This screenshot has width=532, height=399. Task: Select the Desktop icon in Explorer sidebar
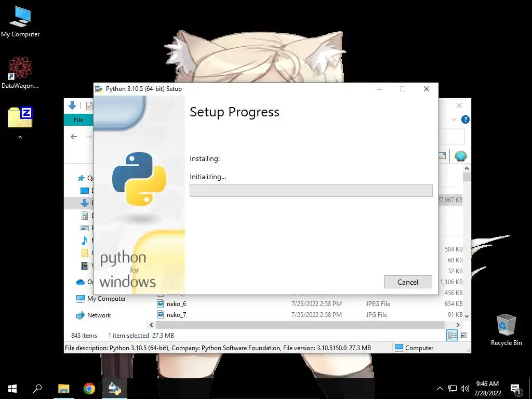(x=85, y=191)
